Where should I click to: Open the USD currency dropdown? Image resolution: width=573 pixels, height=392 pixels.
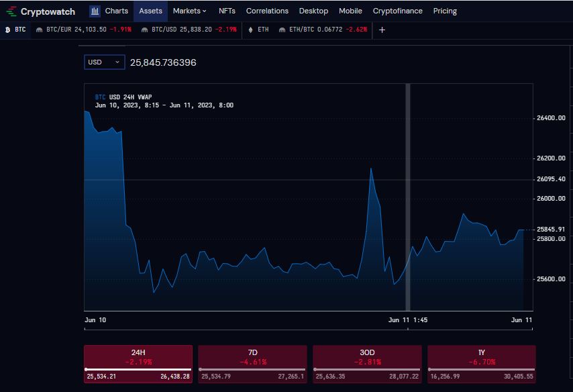(105, 62)
